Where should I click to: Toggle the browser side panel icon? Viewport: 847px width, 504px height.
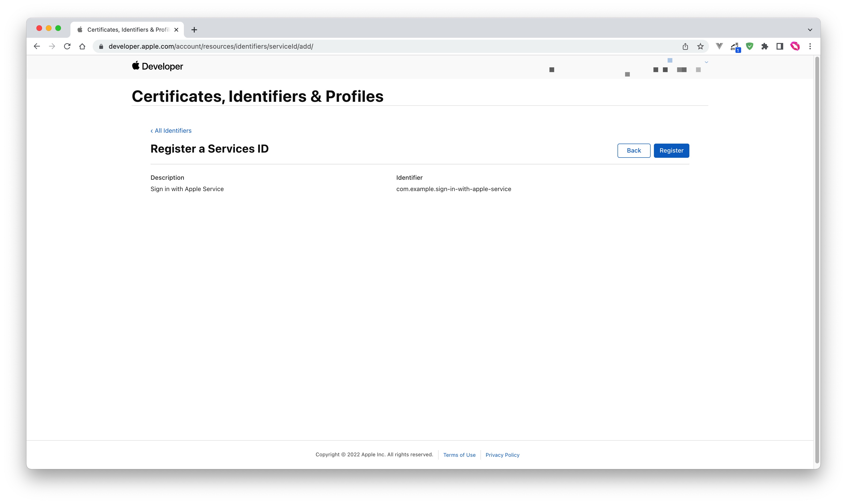tap(779, 46)
